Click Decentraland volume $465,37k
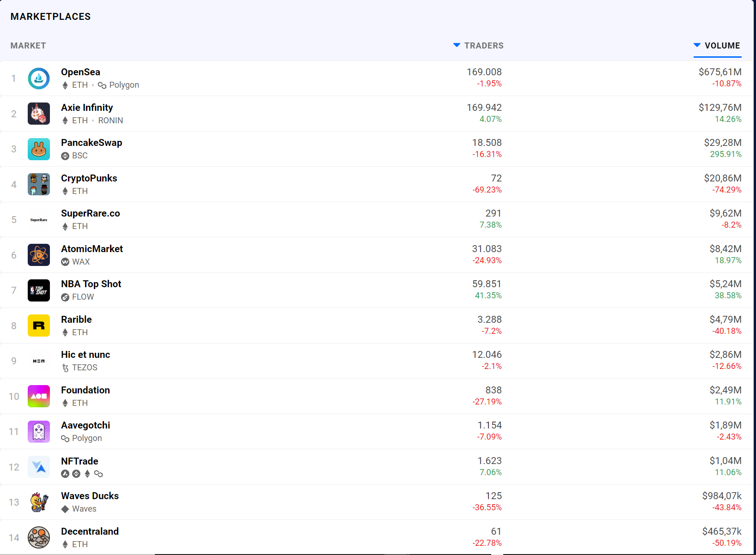This screenshot has width=756, height=555. [x=722, y=531]
